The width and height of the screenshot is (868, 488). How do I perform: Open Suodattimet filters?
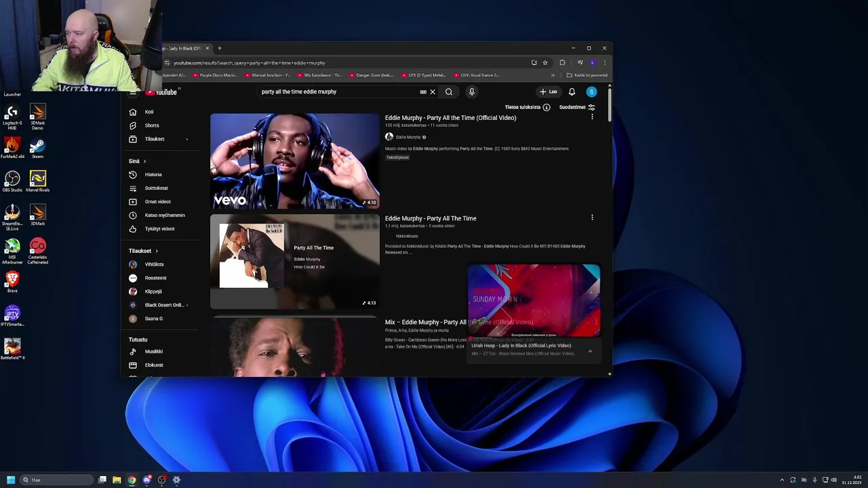click(577, 107)
